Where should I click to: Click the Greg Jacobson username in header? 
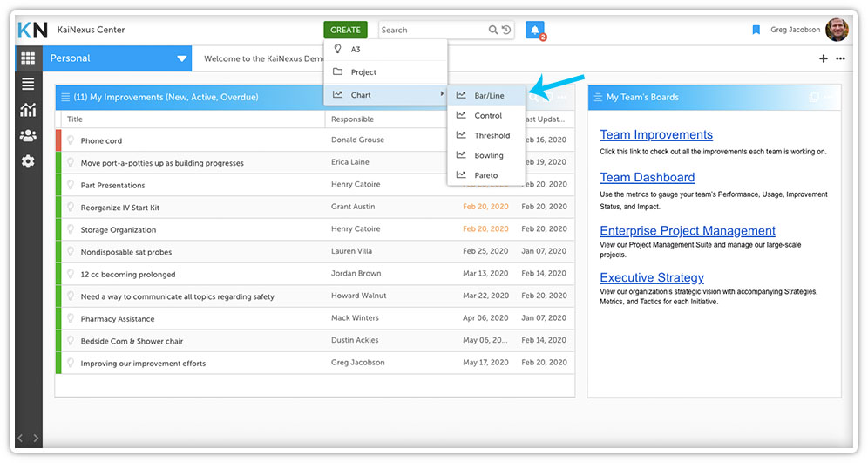click(795, 30)
